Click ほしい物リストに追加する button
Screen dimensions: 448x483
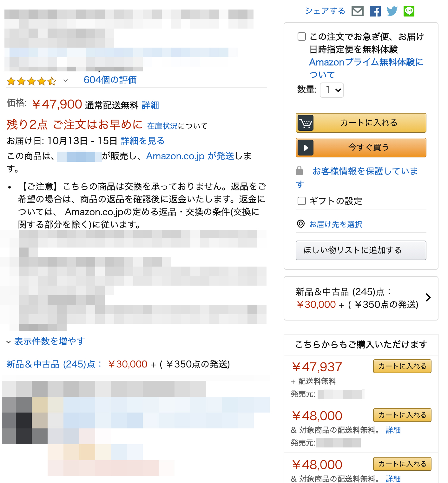click(361, 250)
